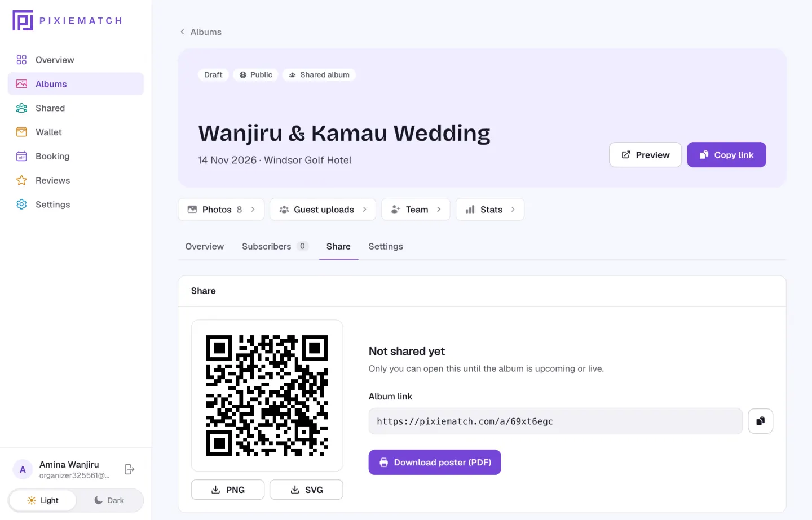Open Guest uploads

click(323, 210)
